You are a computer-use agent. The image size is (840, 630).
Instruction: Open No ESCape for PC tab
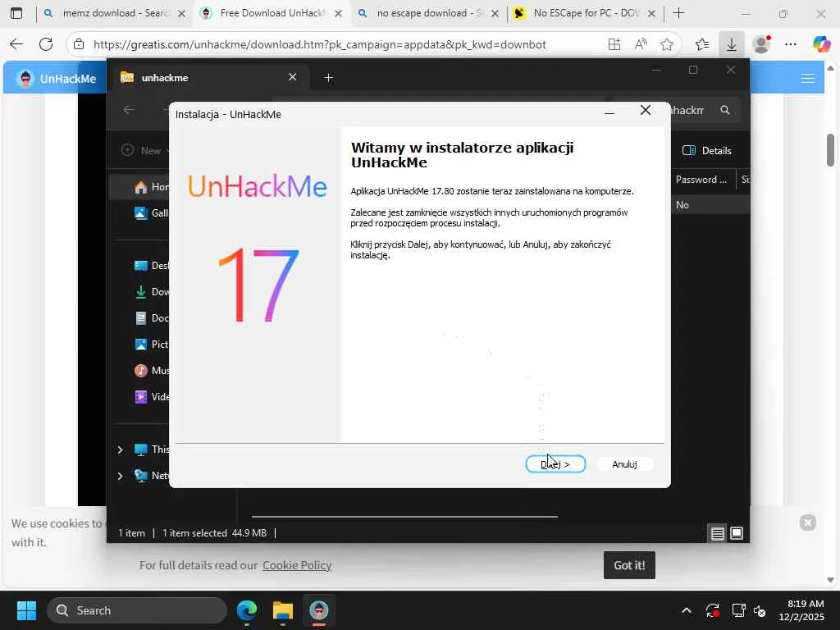(x=586, y=13)
